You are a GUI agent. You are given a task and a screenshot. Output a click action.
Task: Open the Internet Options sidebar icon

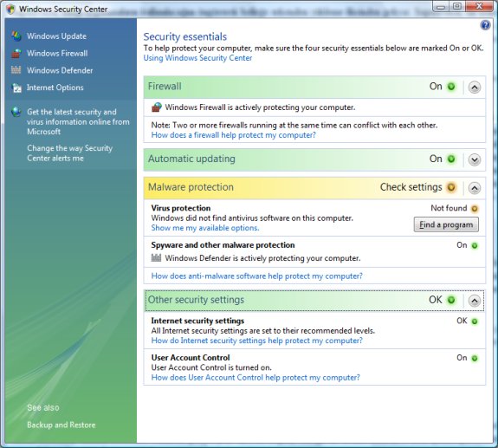[x=16, y=88]
